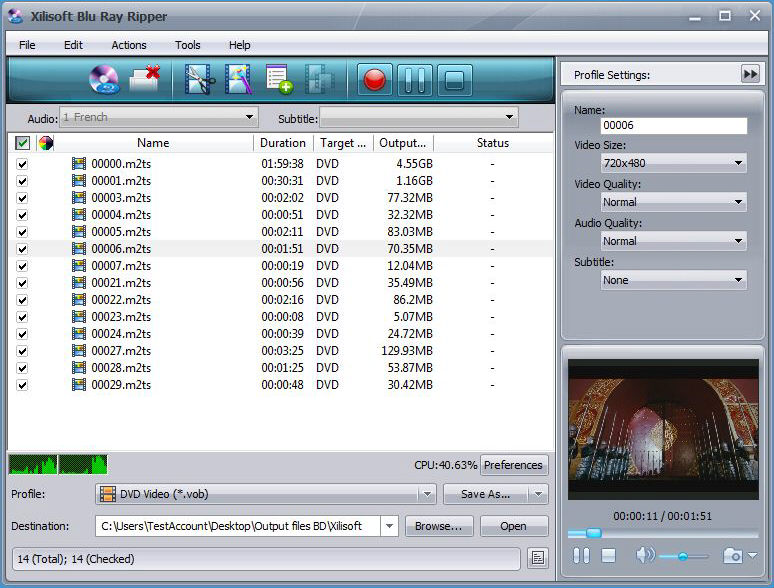774x588 pixels.
Task: Uncheck the 00005.m2ts checkbox
Action: (x=22, y=232)
